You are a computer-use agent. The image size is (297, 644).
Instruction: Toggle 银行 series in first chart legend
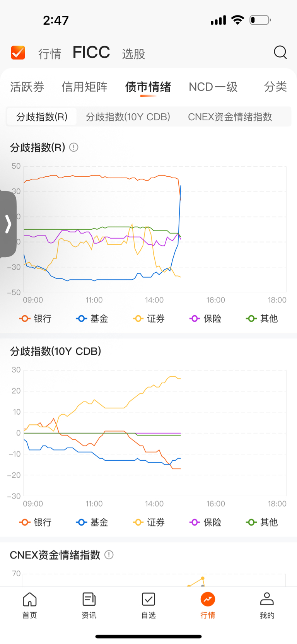click(x=35, y=319)
